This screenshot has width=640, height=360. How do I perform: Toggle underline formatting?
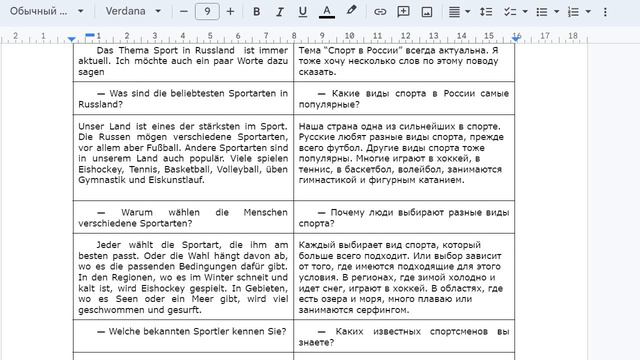point(302,11)
